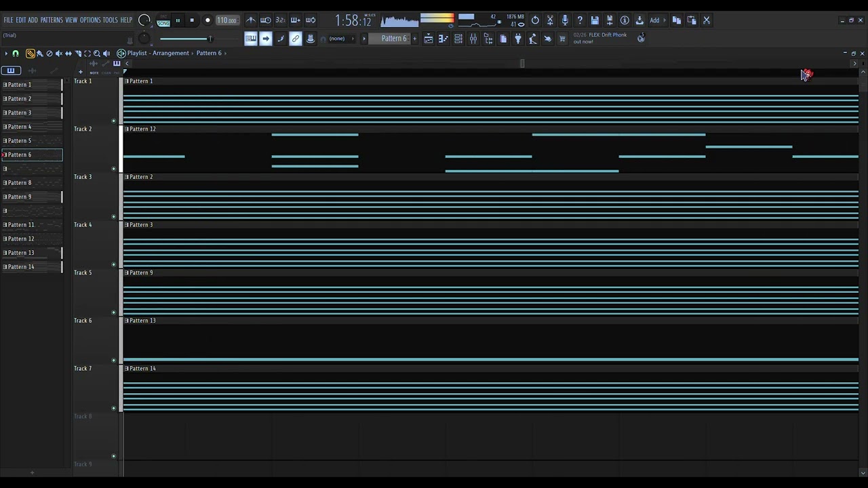Toggle the recording countdown icon
This screenshot has width=868, height=488.
pos(281,20)
